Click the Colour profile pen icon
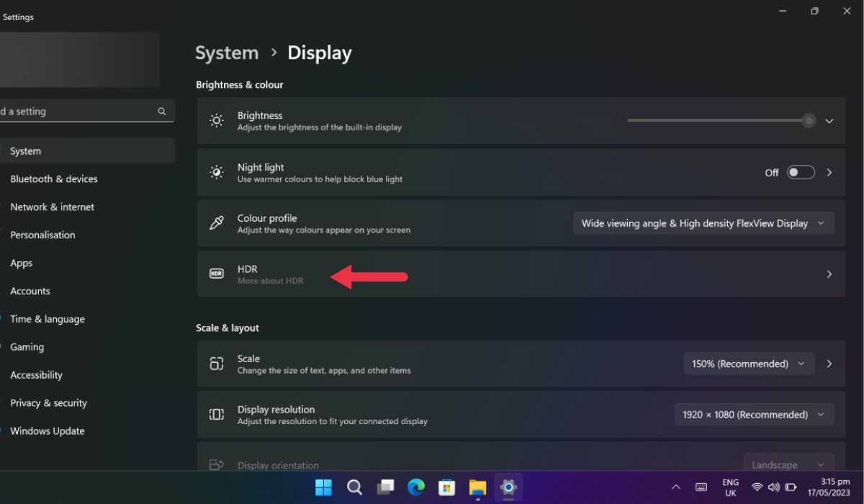The image size is (864, 504). tap(216, 223)
